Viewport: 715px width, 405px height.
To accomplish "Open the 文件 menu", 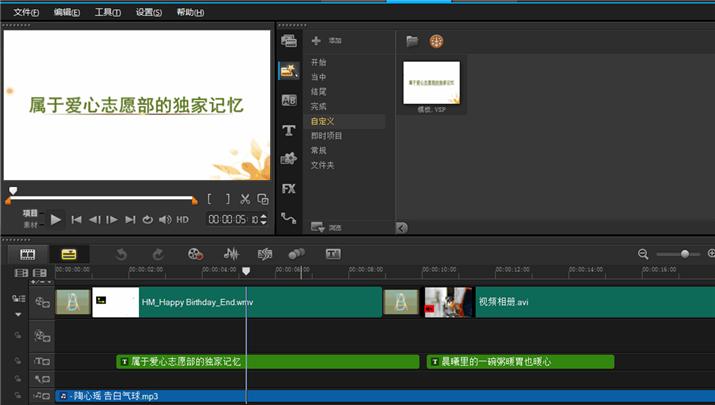I will [26, 12].
